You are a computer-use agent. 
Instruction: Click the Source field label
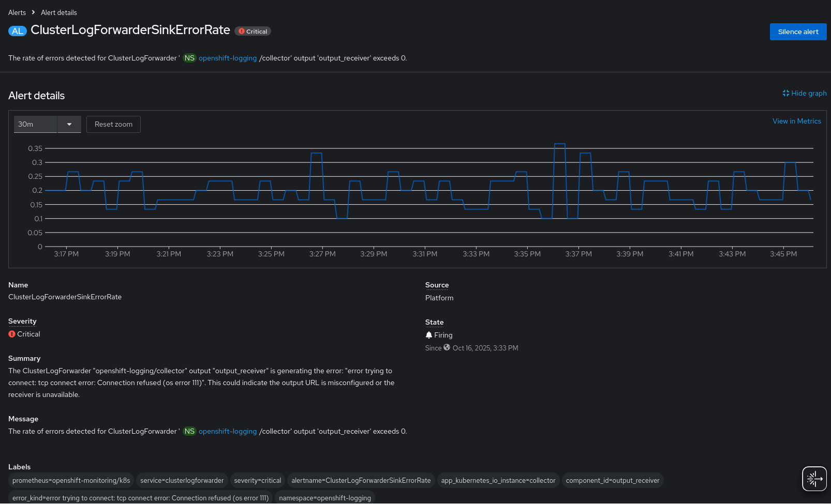[437, 285]
